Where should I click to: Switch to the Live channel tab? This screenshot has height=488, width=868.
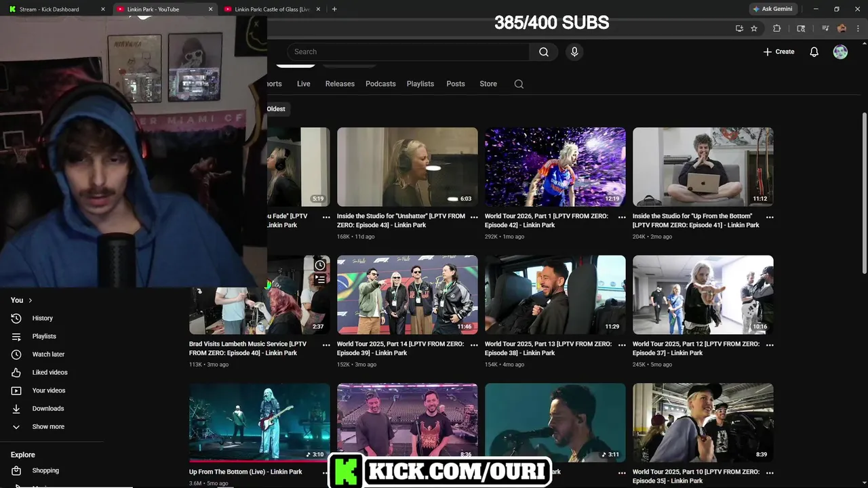[303, 84]
